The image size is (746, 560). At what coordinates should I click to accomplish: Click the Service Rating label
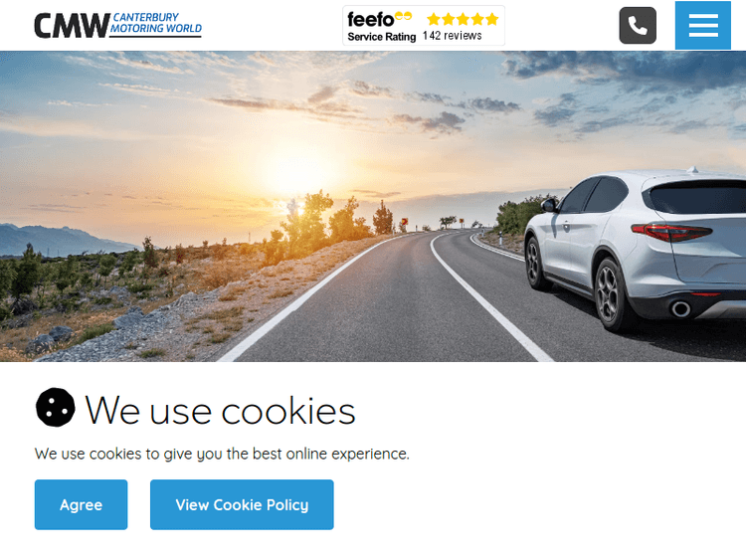[x=382, y=37]
